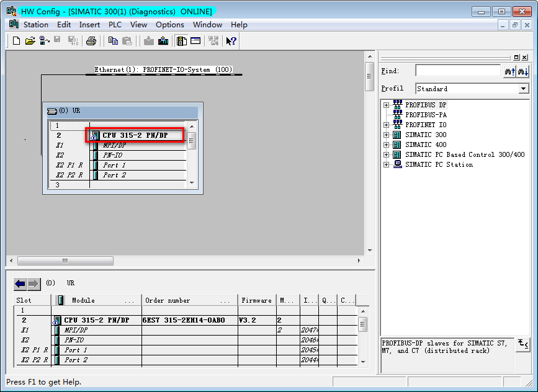Click the HW Config icon in menu bar
Screen dimensions: 538x392
pyautogui.click(x=14, y=24)
